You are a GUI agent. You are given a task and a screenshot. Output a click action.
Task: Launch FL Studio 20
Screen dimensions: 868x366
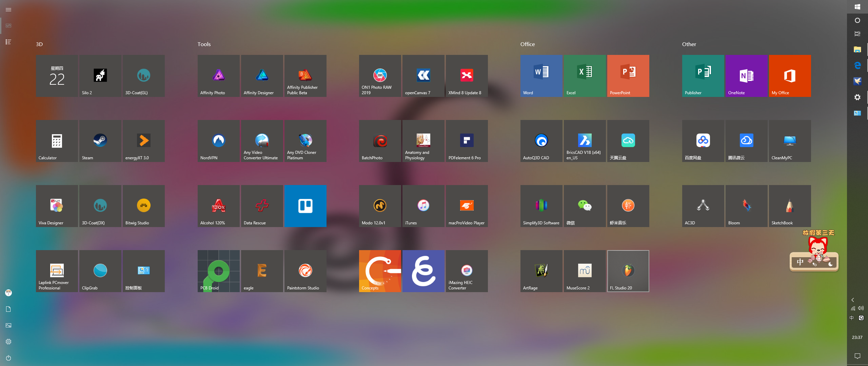point(628,271)
